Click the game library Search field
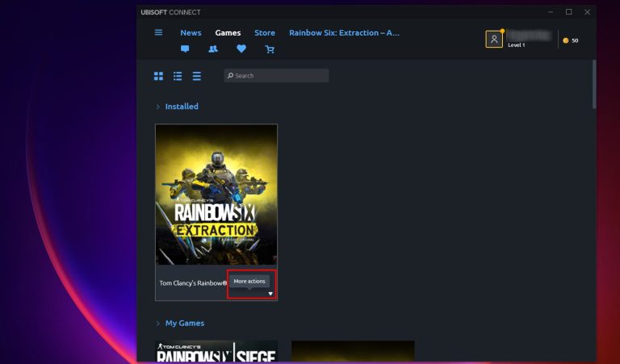620x364 pixels. (x=276, y=76)
